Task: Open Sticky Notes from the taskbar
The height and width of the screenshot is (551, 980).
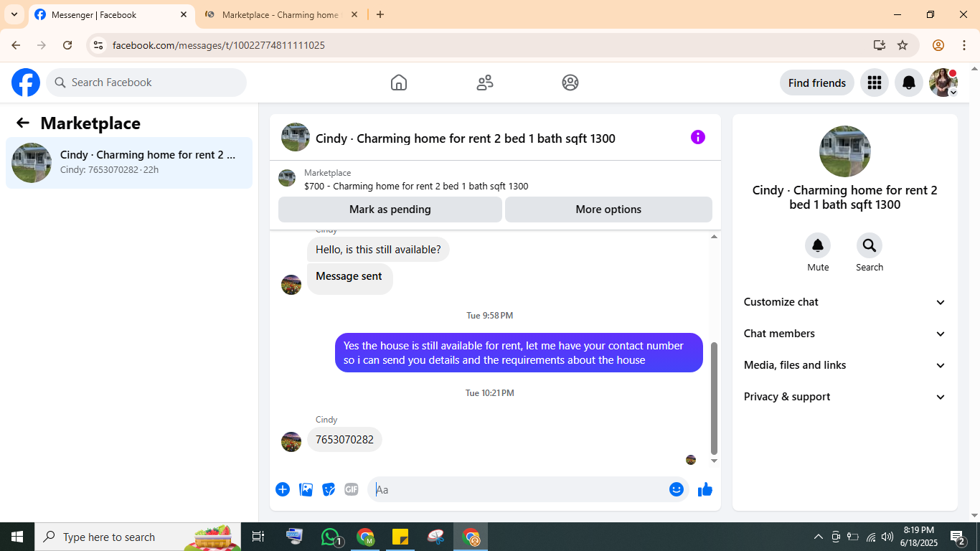Action: 400,537
